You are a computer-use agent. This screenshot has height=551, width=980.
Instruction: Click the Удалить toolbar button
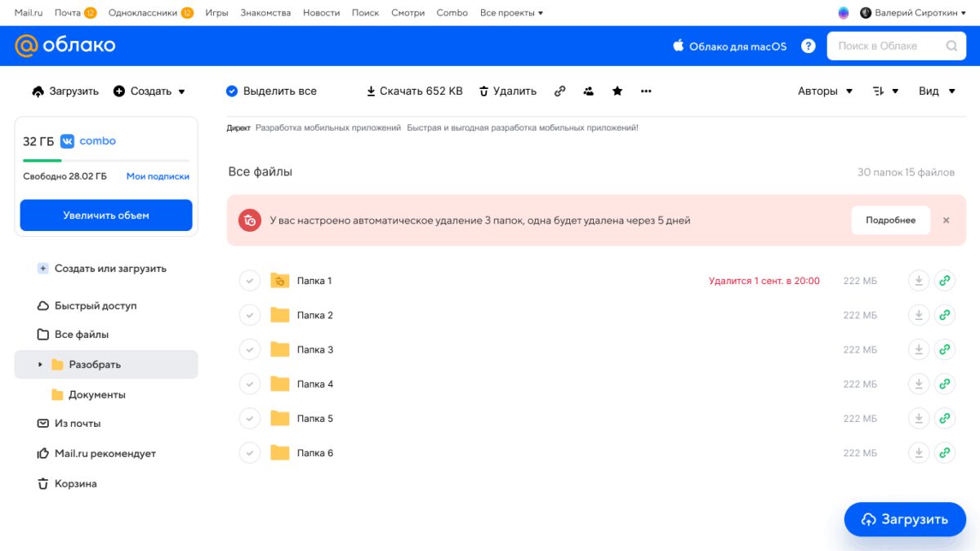click(x=507, y=91)
